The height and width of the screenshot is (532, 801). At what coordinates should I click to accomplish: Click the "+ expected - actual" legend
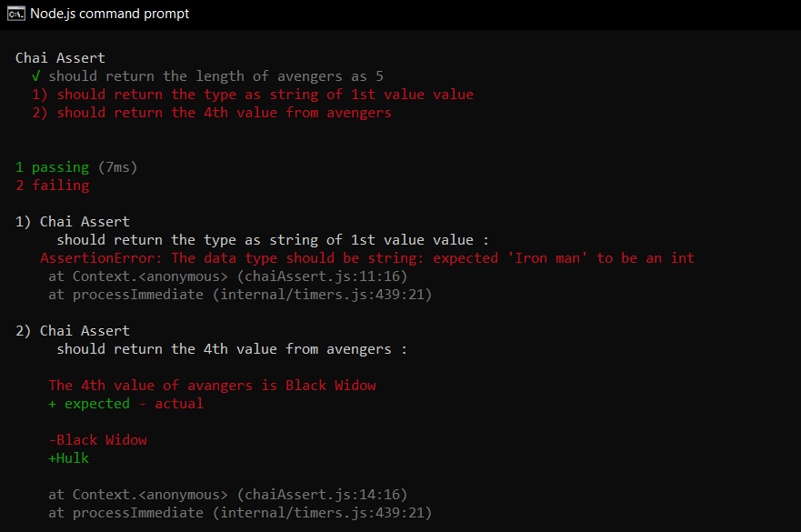[x=125, y=404]
